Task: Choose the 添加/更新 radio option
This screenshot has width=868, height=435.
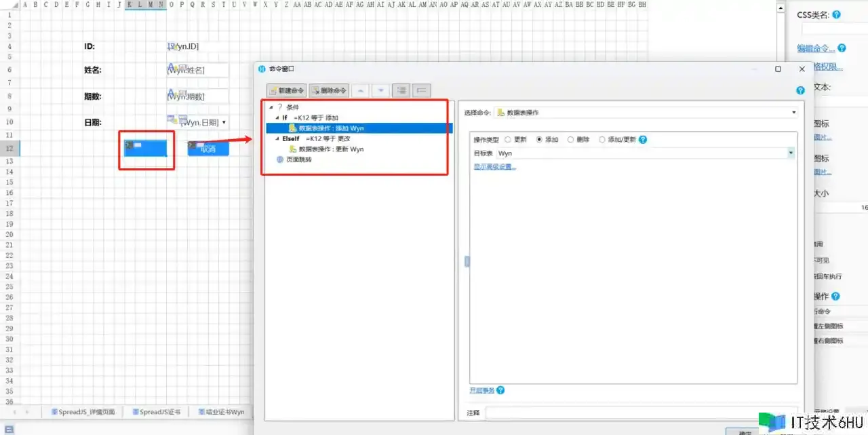Action: 602,140
